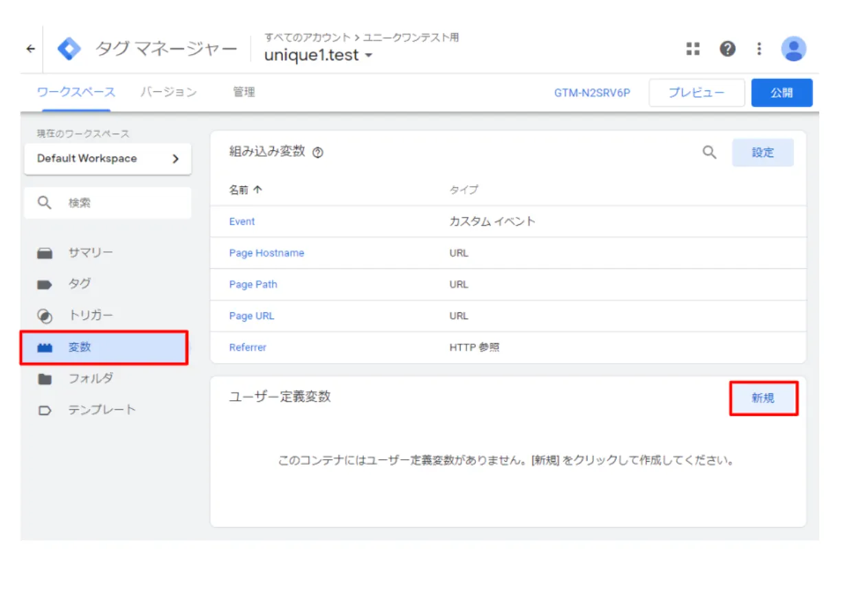
Task: Click the ユーザー定義変数 heading
Action: [x=279, y=397]
